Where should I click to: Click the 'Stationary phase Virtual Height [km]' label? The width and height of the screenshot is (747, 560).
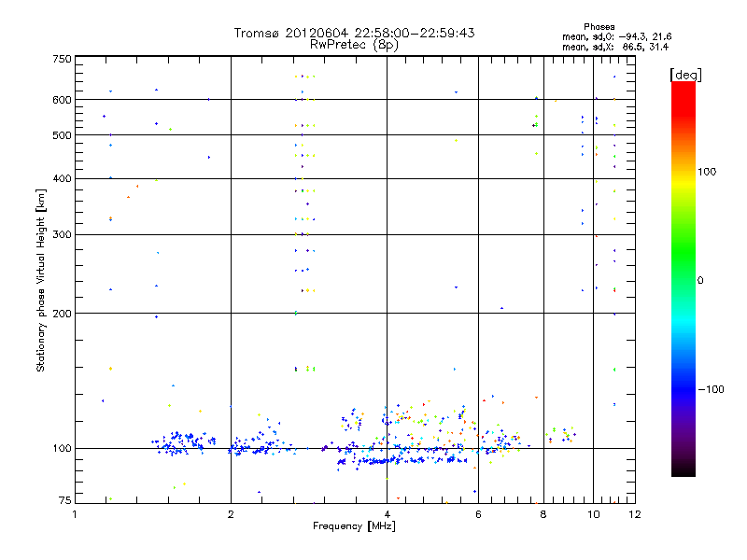[x=41, y=280]
